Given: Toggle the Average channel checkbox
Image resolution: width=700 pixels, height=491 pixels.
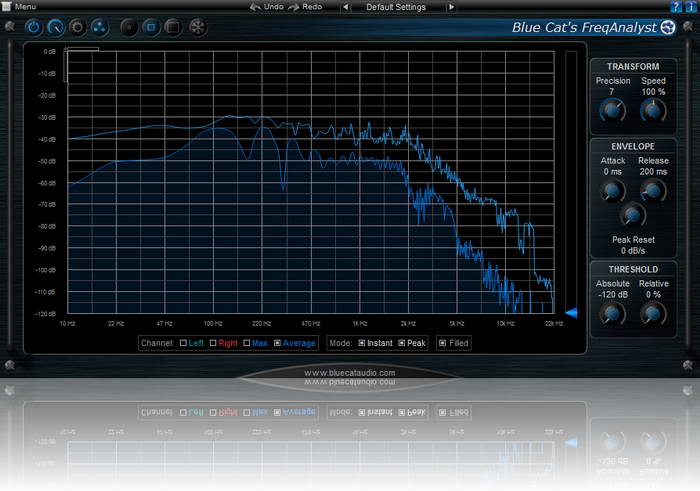Looking at the screenshot, I should pos(277,343).
